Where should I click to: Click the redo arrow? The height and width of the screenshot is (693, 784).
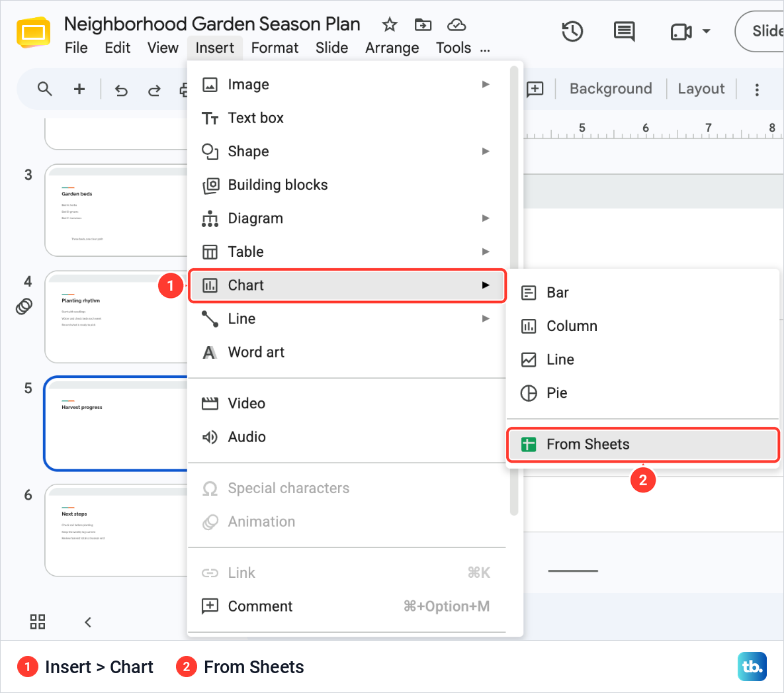(x=154, y=90)
